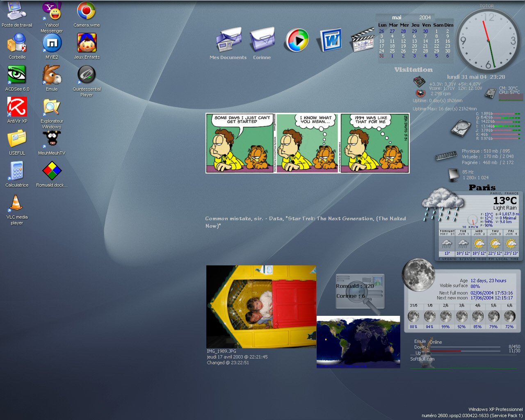
Task: Click the IMG_1989.JPG photo thumbnail
Action: click(x=261, y=307)
